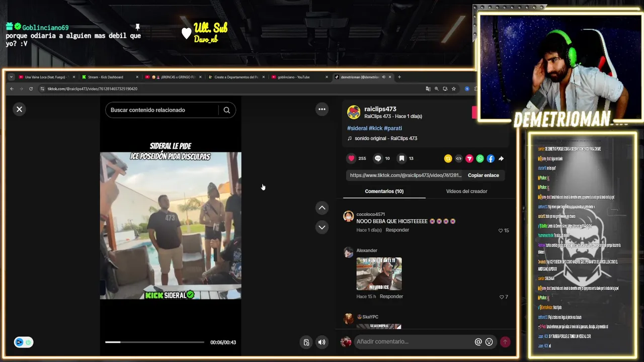Click the icon left of speaker in player

pyautogui.click(x=306, y=342)
